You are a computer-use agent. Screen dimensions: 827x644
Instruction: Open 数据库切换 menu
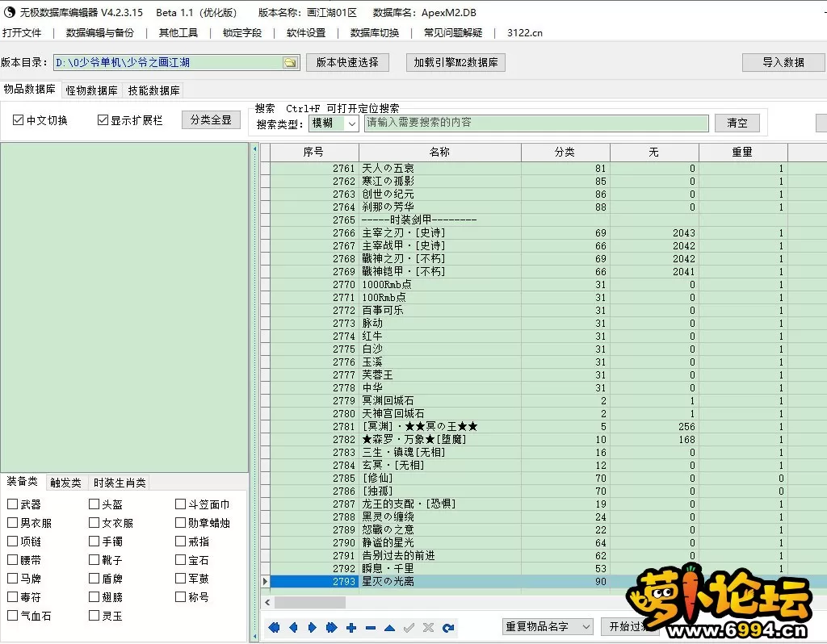click(x=375, y=32)
